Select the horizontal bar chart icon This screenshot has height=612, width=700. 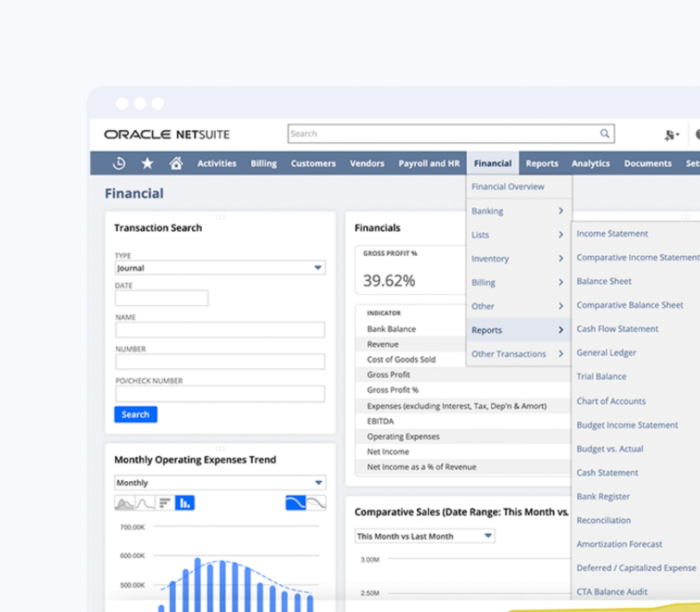pos(165,503)
